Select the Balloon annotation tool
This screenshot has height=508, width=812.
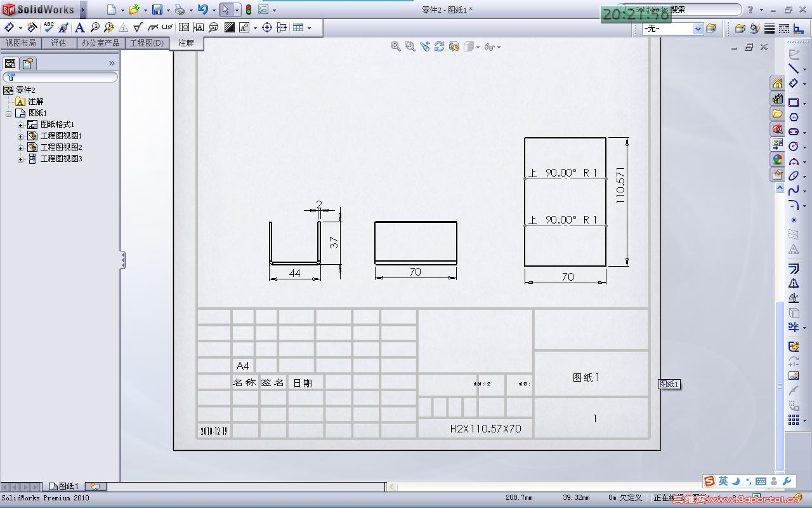coord(95,27)
